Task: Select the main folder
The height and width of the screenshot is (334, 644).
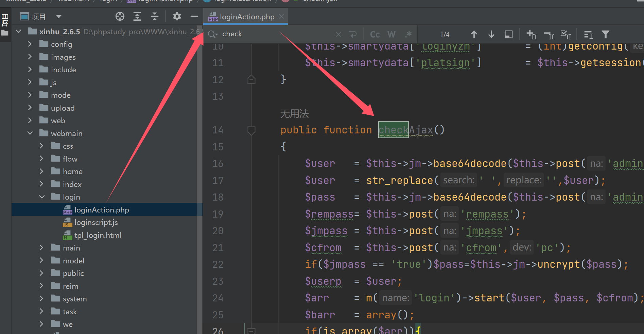Action: [x=71, y=248]
